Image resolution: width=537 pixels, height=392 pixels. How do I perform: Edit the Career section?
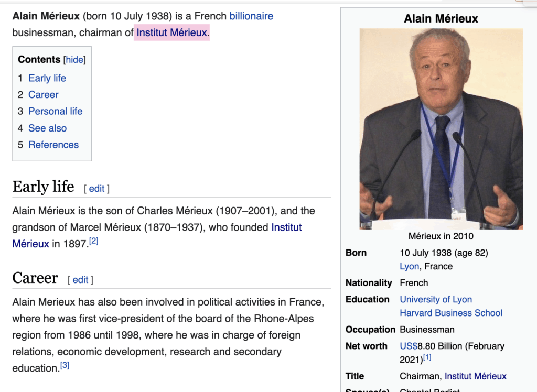80,280
